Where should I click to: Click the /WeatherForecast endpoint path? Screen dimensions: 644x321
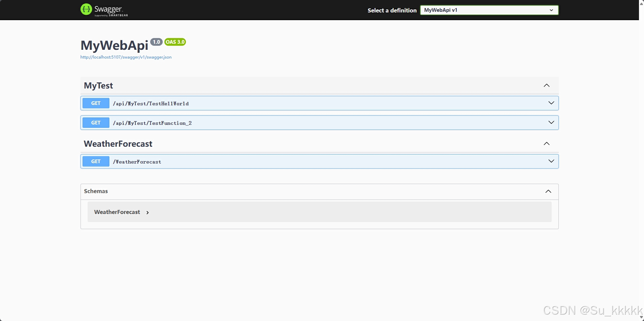tap(137, 162)
